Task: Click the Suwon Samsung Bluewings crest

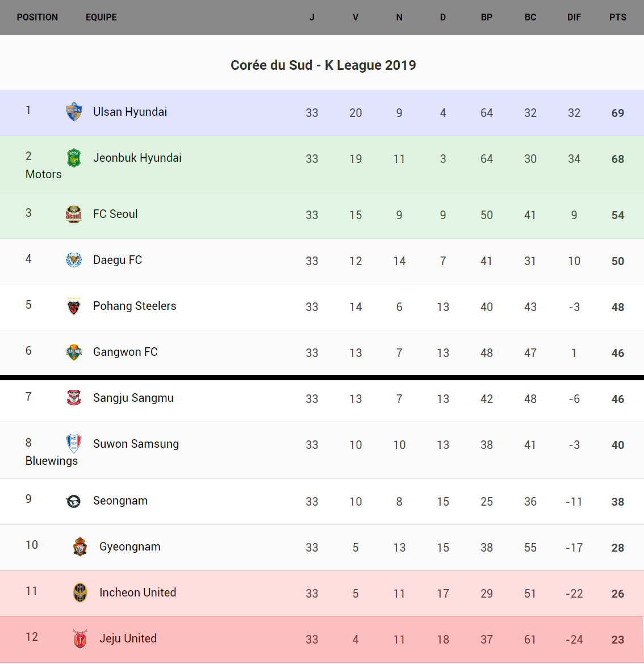Action: pos(74,444)
